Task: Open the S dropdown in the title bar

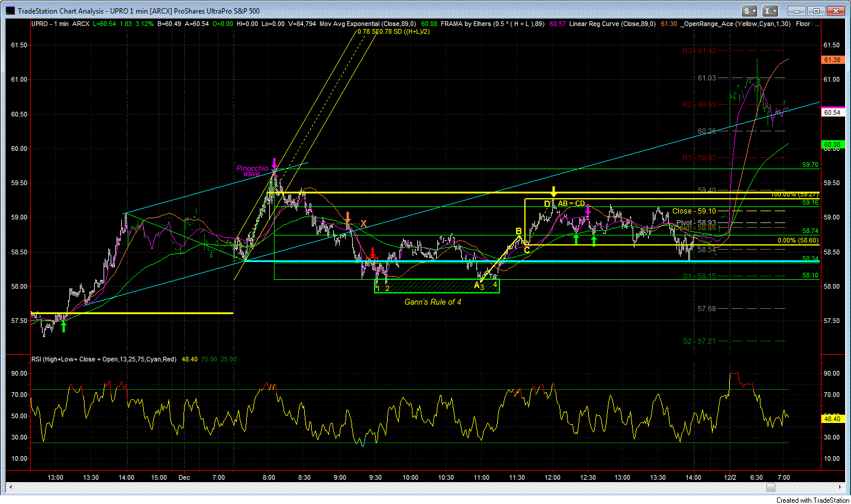Action: pos(749,11)
